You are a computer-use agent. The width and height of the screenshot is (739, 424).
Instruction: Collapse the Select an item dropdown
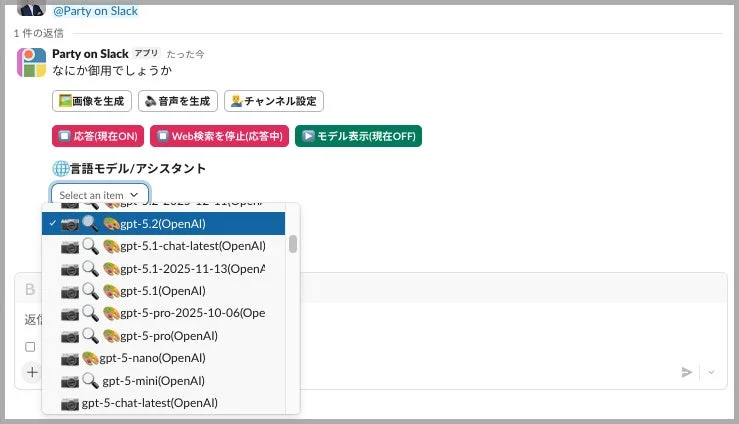click(100, 195)
